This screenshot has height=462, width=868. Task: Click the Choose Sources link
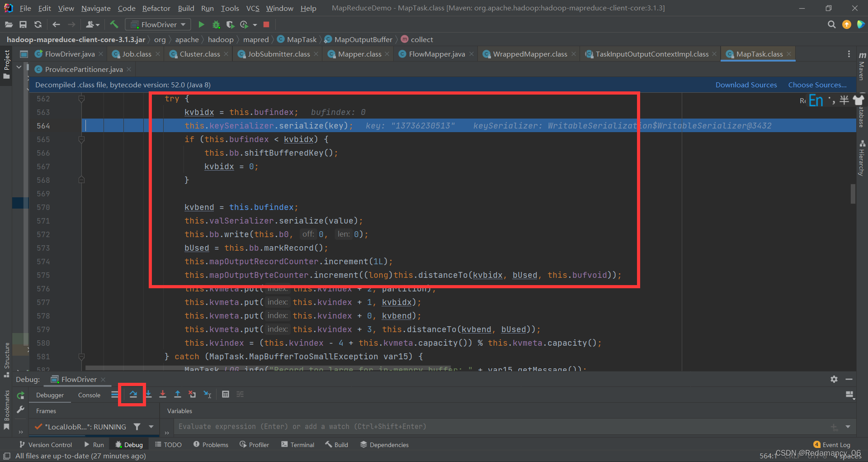(817, 85)
